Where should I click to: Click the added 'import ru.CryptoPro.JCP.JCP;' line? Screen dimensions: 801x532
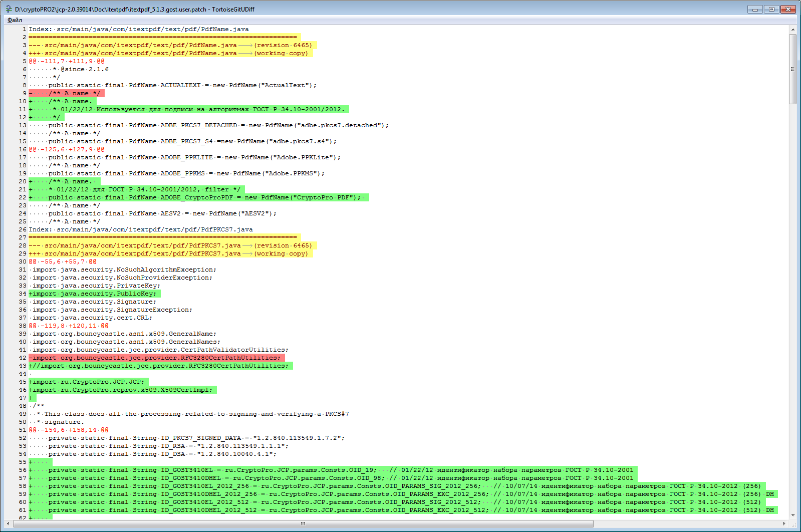89,382
